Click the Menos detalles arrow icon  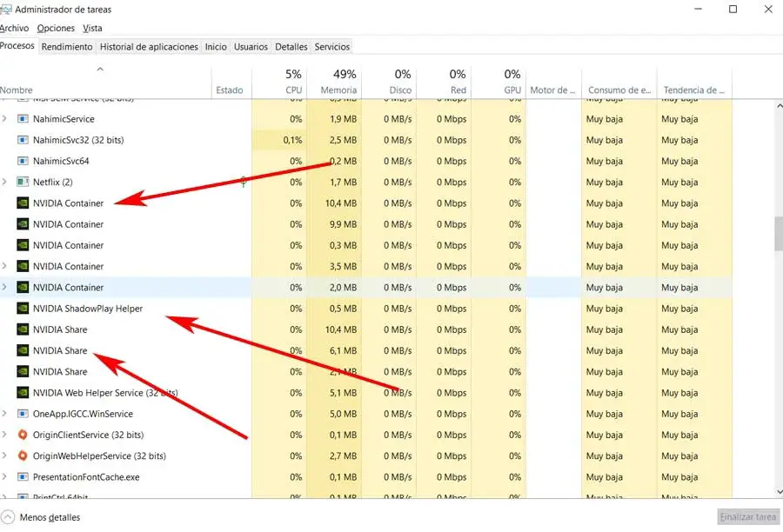pyautogui.click(x=8, y=517)
